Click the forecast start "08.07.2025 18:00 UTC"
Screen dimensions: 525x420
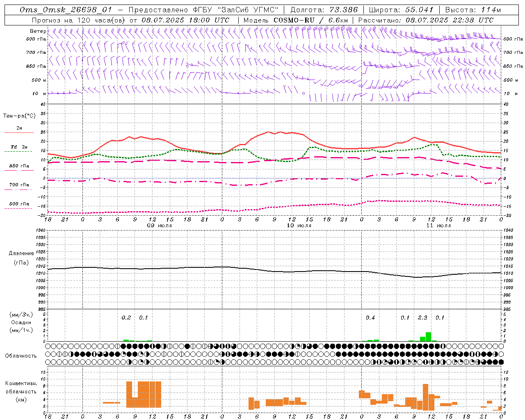pyautogui.click(x=185, y=20)
